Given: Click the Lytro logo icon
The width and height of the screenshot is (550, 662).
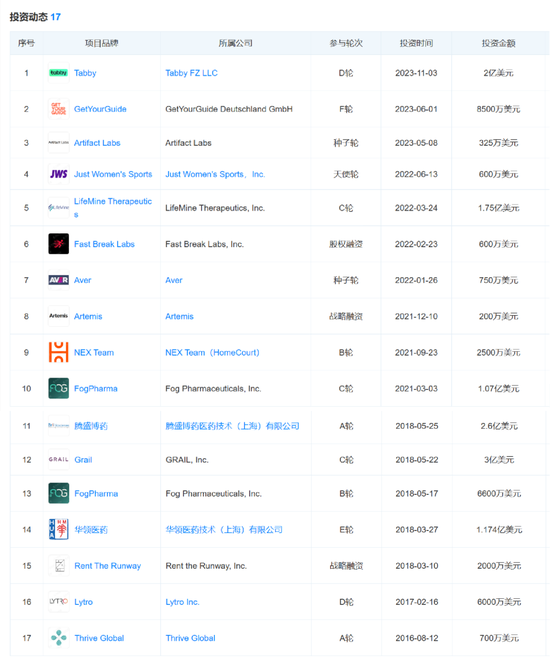Looking at the screenshot, I should [x=59, y=602].
